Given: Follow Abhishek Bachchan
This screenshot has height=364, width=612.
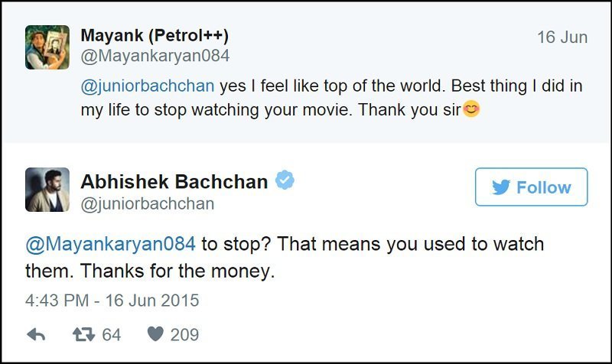Looking at the screenshot, I should coord(531,187).
